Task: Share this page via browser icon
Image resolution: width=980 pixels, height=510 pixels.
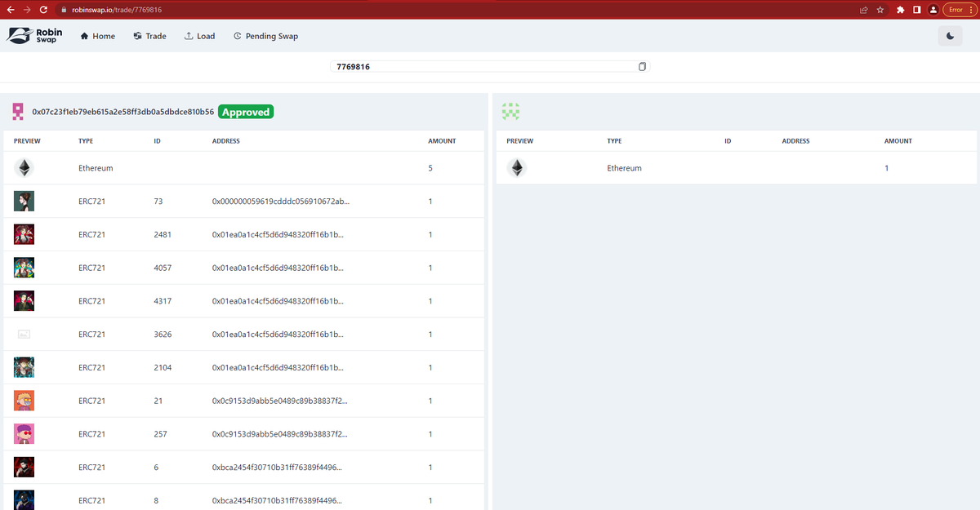Action: 863,10
